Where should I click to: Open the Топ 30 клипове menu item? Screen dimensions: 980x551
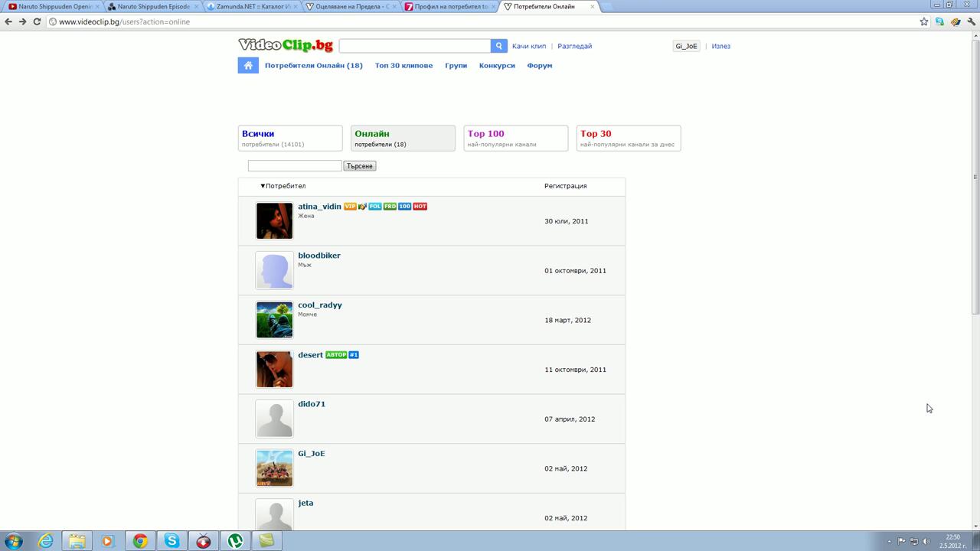point(403,66)
